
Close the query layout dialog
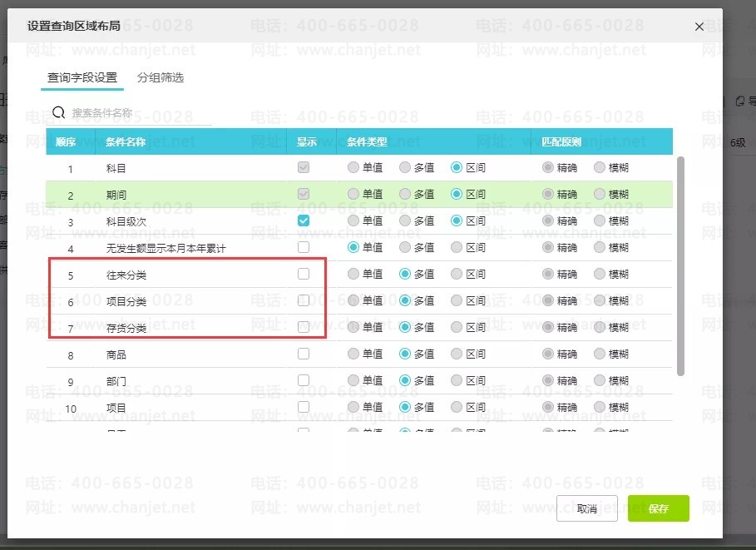pos(699,27)
